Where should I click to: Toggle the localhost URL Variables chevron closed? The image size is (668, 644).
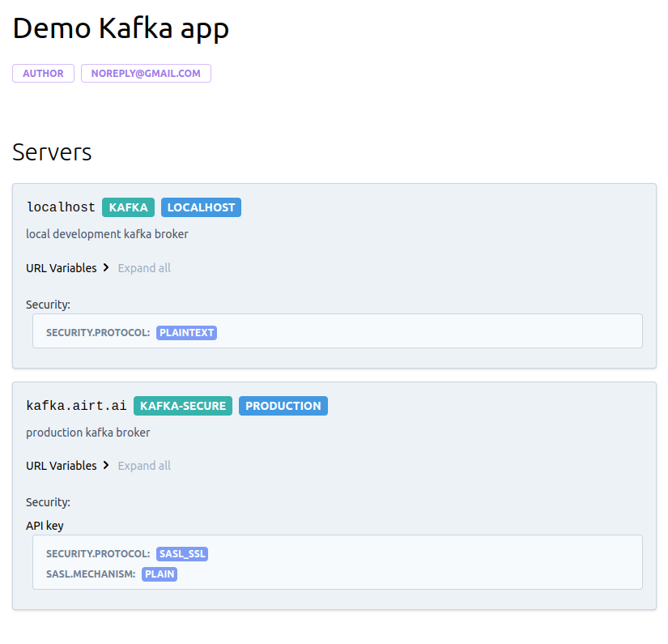pyautogui.click(x=106, y=267)
